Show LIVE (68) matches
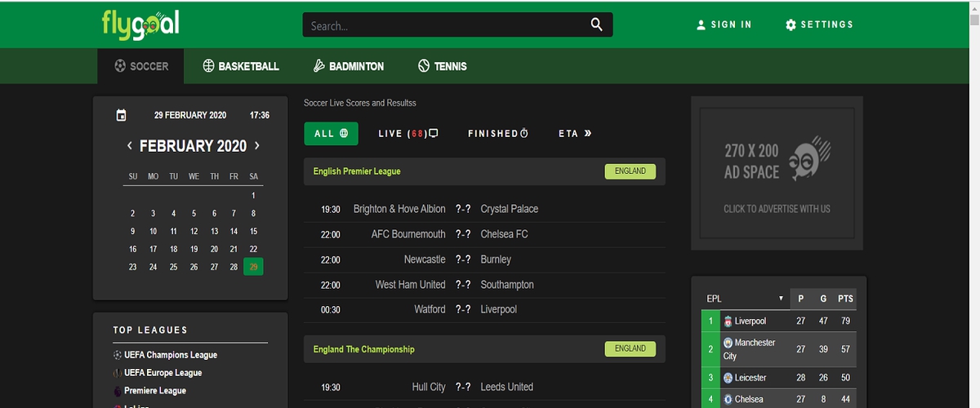980x408 pixels. (408, 133)
